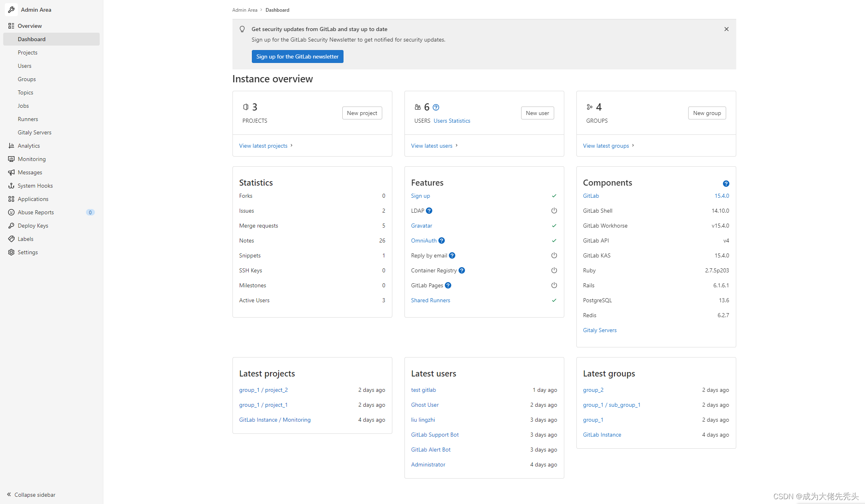
Task: Click the Abuse Reports face icon
Action: [11, 212]
